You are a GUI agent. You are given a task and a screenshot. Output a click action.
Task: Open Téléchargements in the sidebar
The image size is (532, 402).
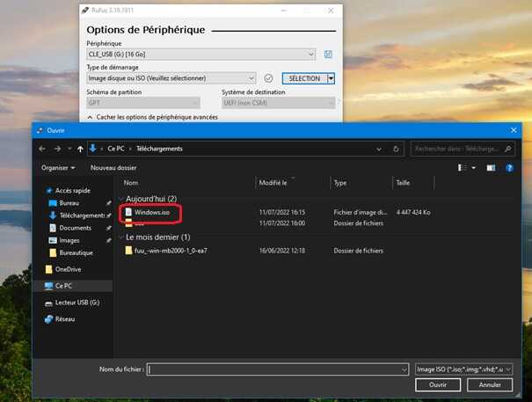pyautogui.click(x=82, y=216)
